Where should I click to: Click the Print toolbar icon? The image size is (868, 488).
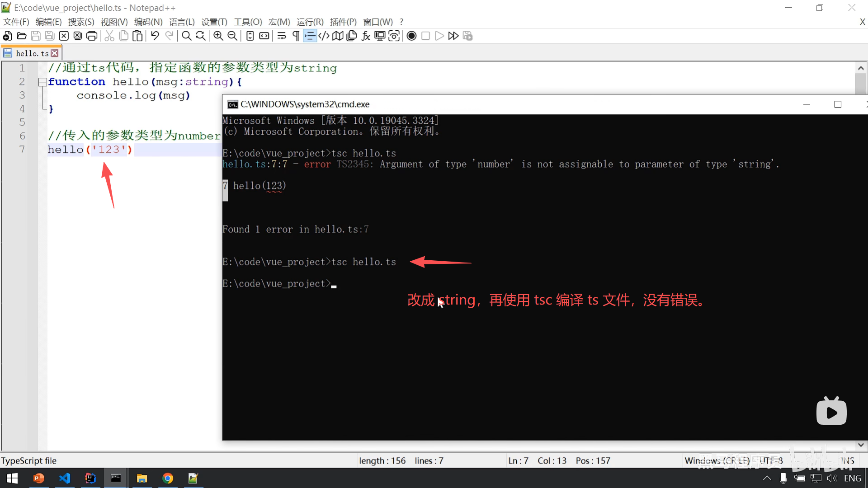92,36
